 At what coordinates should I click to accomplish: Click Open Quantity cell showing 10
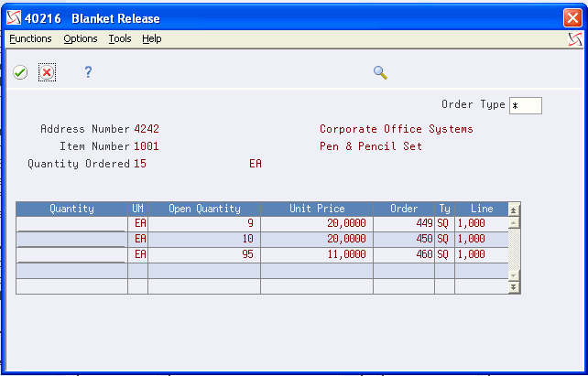point(204,240)
